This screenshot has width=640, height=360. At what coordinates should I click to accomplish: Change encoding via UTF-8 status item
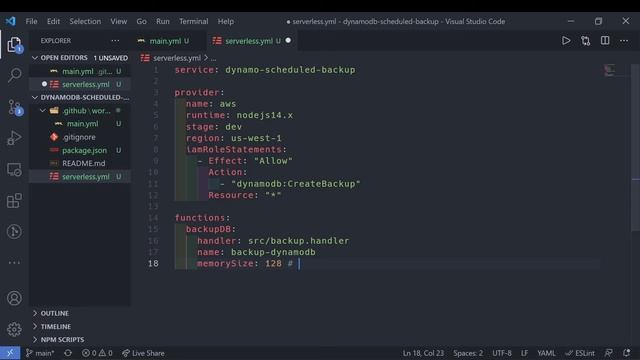click(502, 353)
